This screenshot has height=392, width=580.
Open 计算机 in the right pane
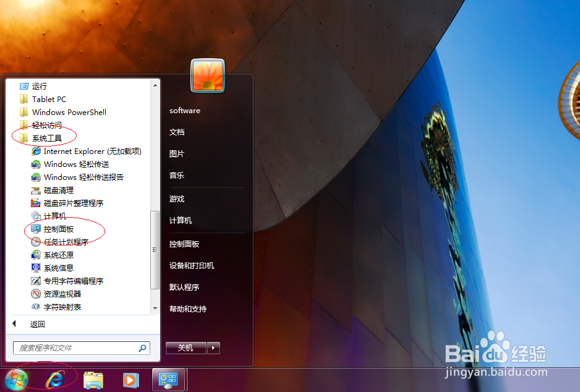coord(181,220)
